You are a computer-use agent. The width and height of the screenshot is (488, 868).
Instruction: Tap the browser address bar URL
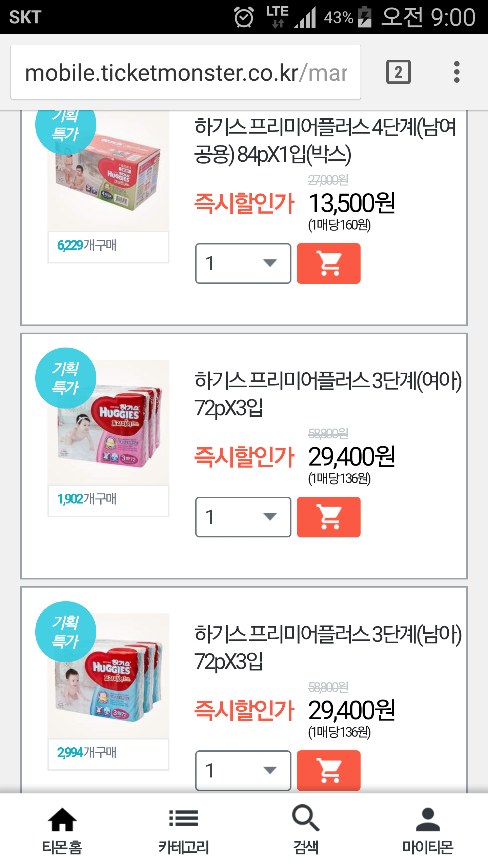[x=185, y=73]
